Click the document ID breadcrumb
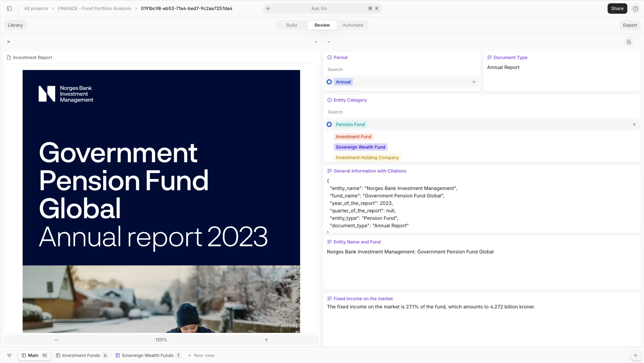The width and height of the screenshot is (644, 363). 186,8
